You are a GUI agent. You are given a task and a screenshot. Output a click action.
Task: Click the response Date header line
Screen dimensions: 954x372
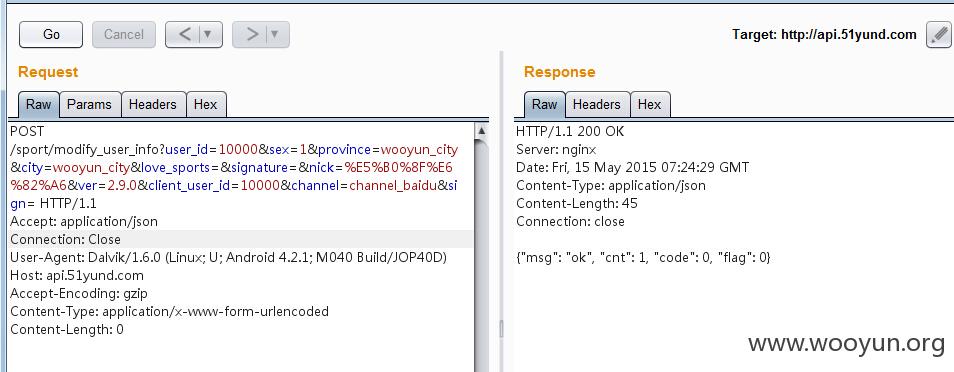click(x=633, y=167)
